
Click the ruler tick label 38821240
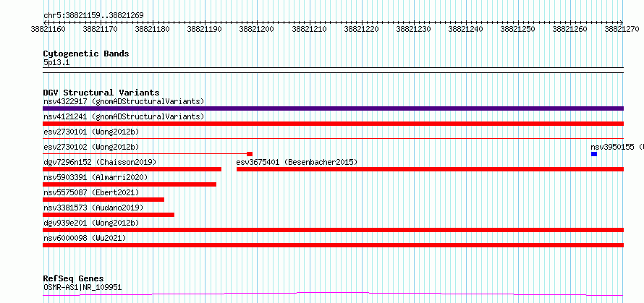click(x=466, y=29)
